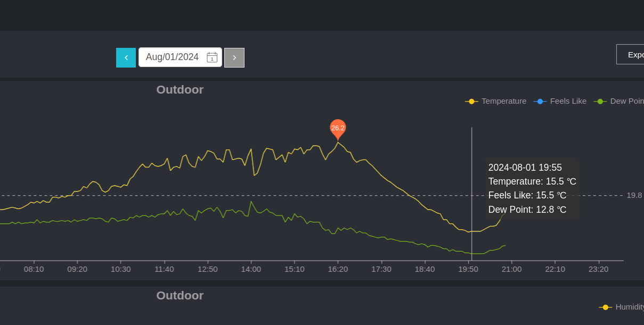Toggle Dew Point series in legend
Viewport: 644px width, 325px height.
(x=618, y=101)
